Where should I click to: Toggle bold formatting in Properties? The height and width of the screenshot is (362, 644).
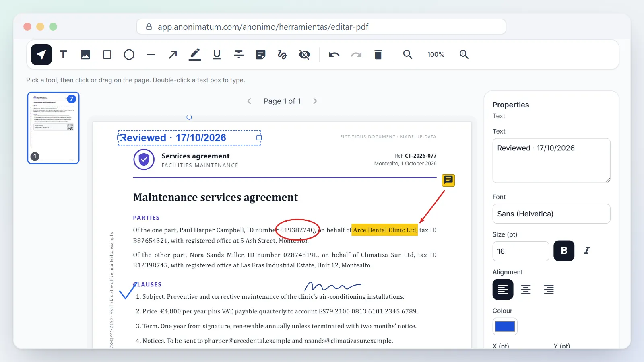tap(564, 251)
